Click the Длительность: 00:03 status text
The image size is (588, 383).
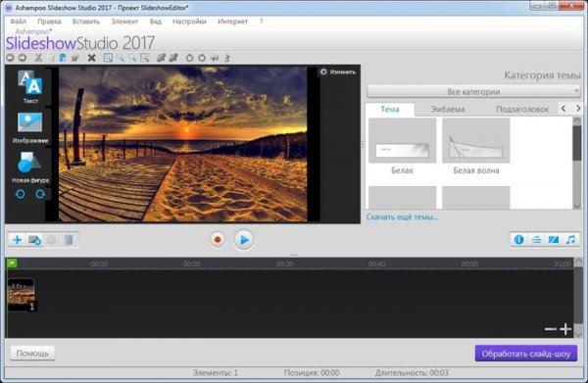click(x=412, y=373)
